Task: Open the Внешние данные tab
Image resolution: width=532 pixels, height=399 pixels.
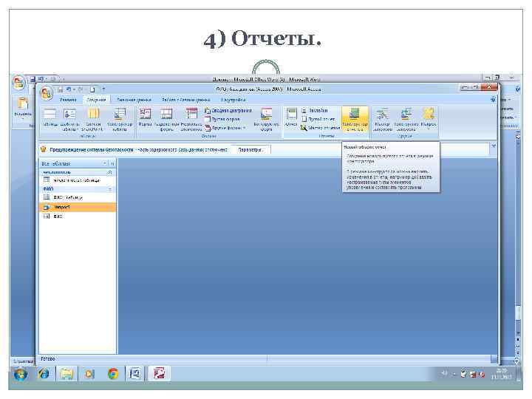Action: [x=134, y=100]
